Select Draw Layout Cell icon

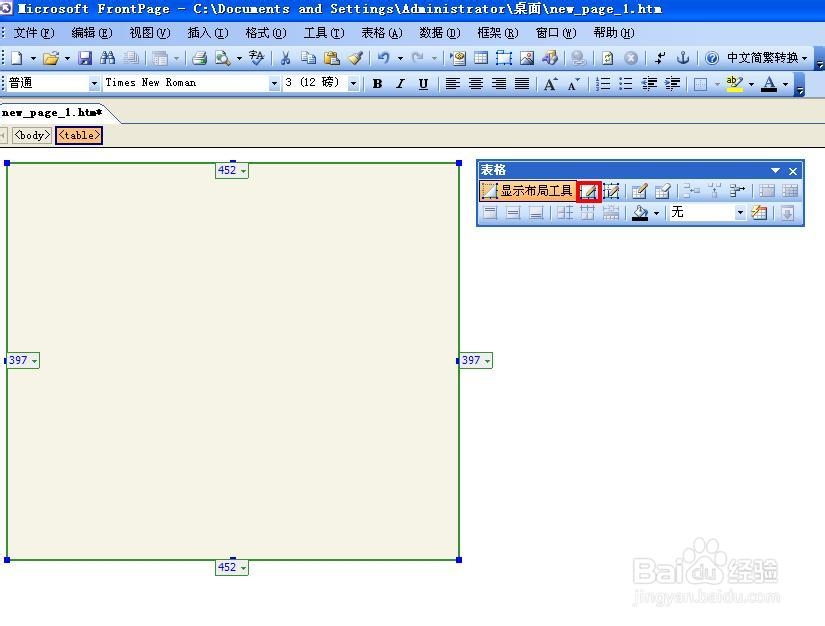[611, 191]
